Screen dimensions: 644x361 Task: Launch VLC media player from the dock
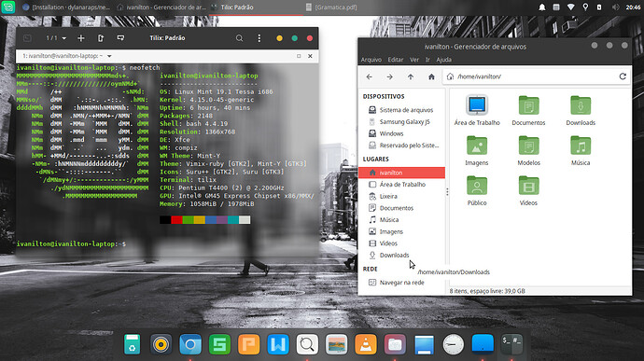[366, 344]
